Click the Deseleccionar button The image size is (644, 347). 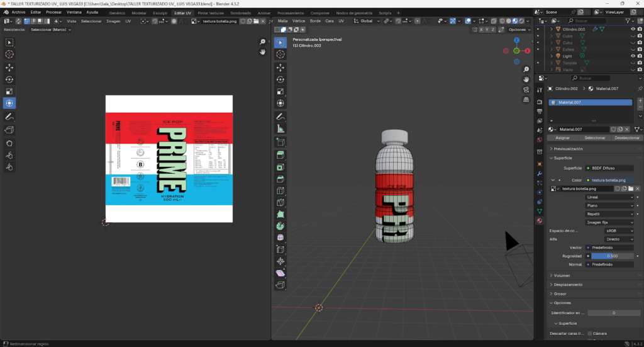pyautogui.click(x=627, y=138)
